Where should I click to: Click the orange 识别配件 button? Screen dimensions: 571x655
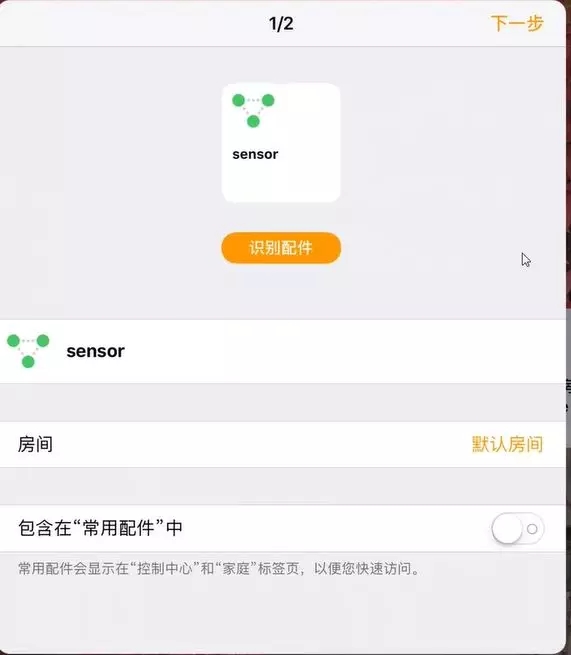coord(281,248)
